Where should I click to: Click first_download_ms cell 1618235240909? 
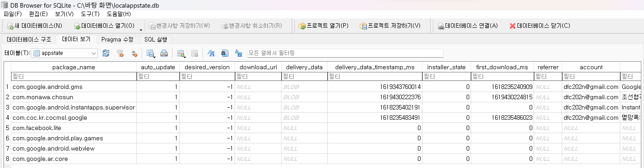502,87
